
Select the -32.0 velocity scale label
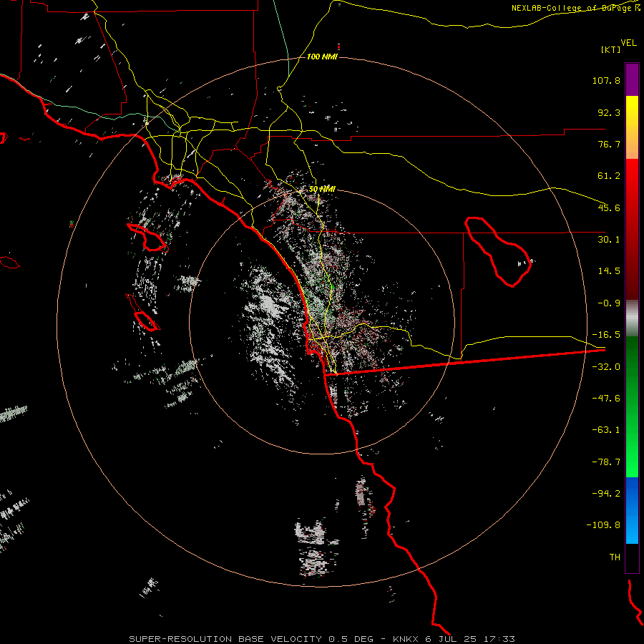coord(606,367)
